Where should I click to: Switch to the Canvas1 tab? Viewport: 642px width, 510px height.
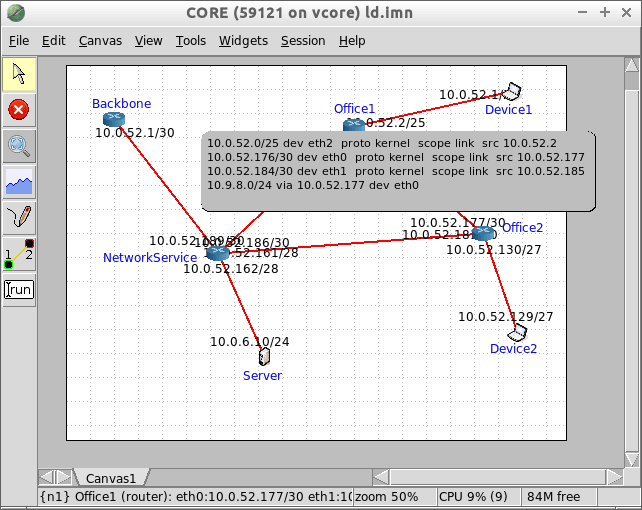pyautogui.click(x=111, y=478)
